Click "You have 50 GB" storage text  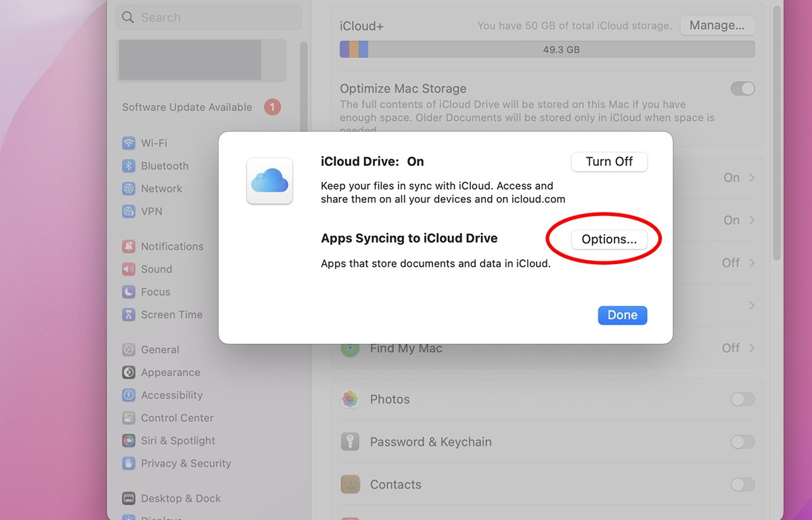tap(574, 26)
